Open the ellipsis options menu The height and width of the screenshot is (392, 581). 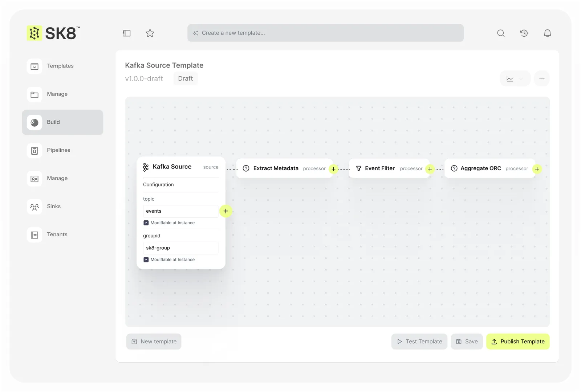(541, 78)
